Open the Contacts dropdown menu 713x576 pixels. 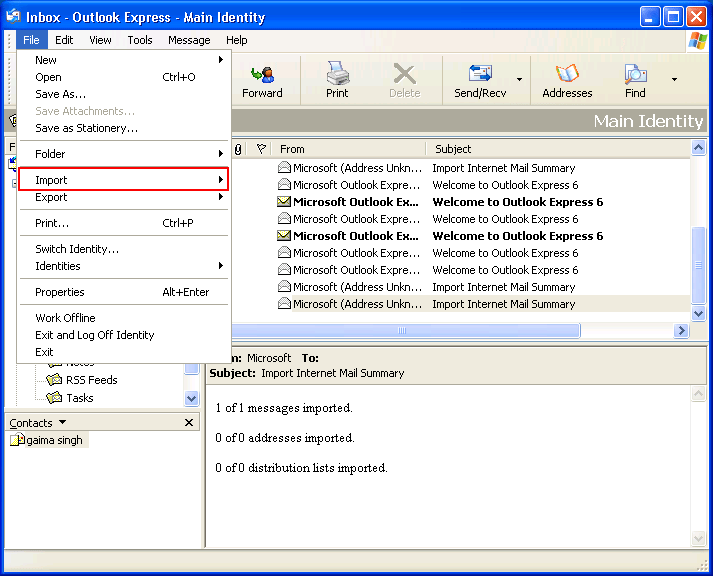[x=63, y=422]
